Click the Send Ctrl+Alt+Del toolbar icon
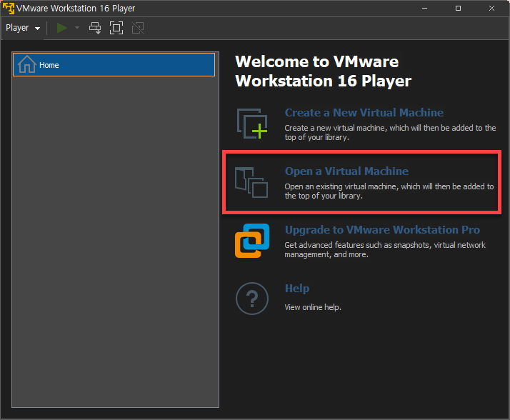Viewport: 510px width, 420px height. coord(95,28)
